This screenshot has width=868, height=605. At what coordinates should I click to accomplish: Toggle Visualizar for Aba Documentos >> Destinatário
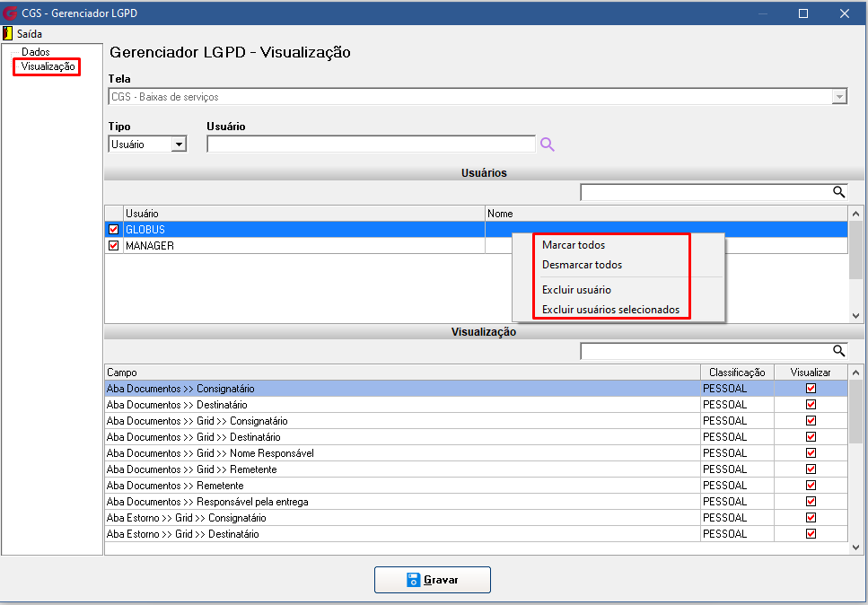tap(811, 405)
